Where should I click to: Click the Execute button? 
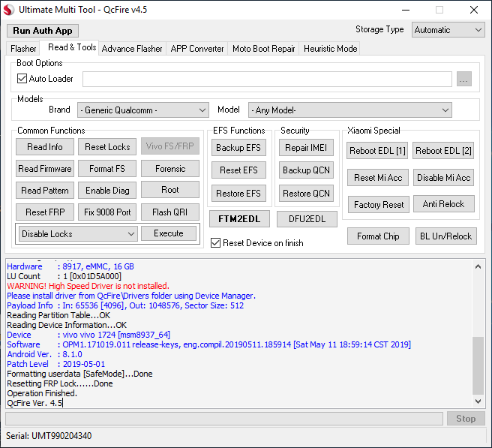[x=169, y=233]
